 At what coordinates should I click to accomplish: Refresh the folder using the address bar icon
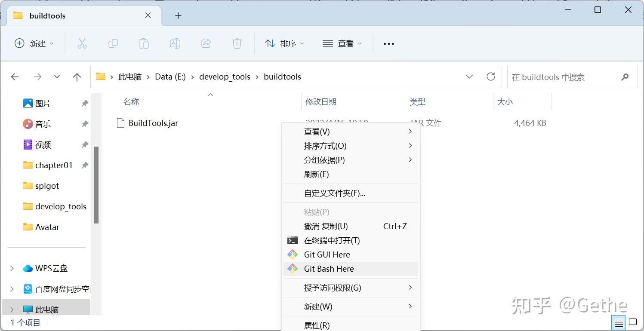[x=491, y=77]
